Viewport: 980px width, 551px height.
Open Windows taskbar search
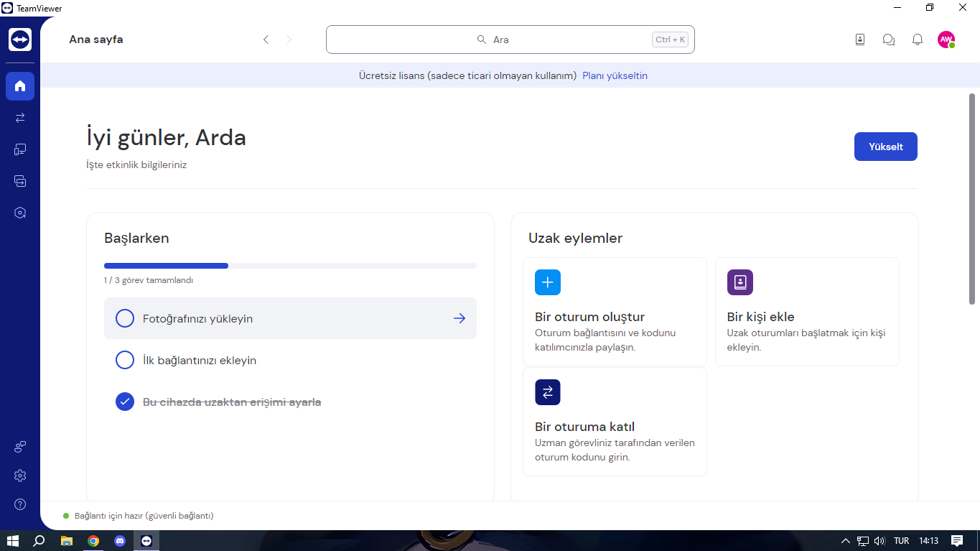click(39, 541)
